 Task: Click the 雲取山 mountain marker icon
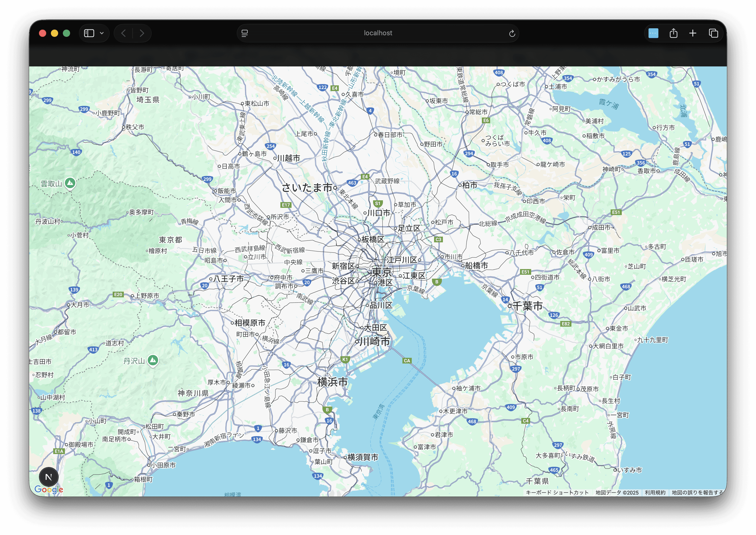pos(70,183)
